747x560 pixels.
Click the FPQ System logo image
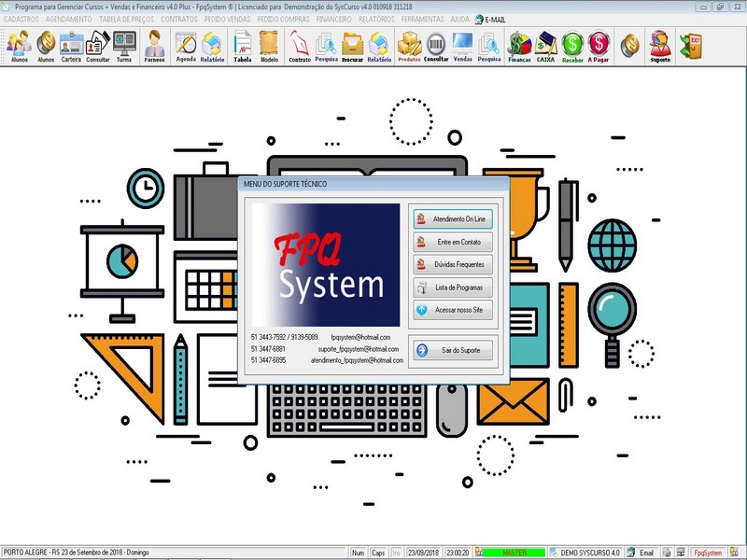click(x=326, y=265)
